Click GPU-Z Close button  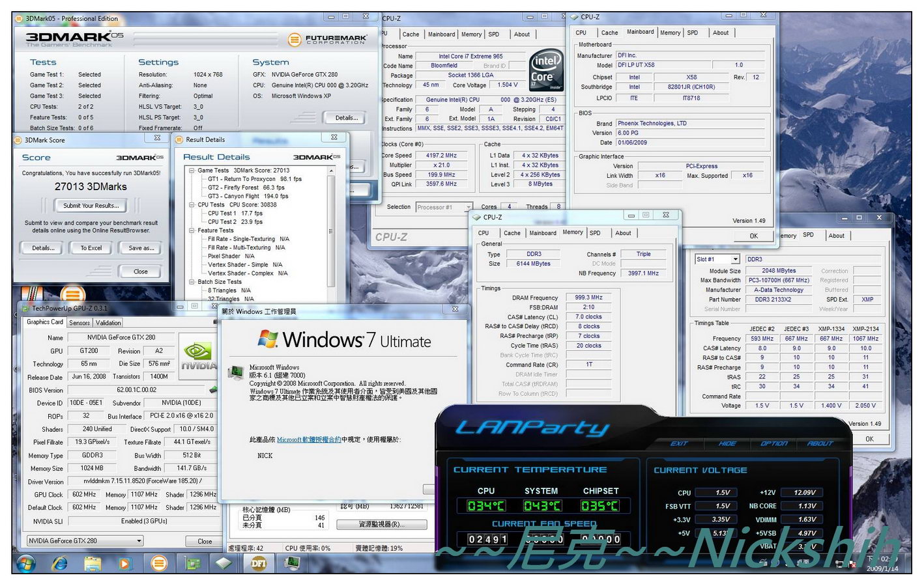[x=205, y=541]
